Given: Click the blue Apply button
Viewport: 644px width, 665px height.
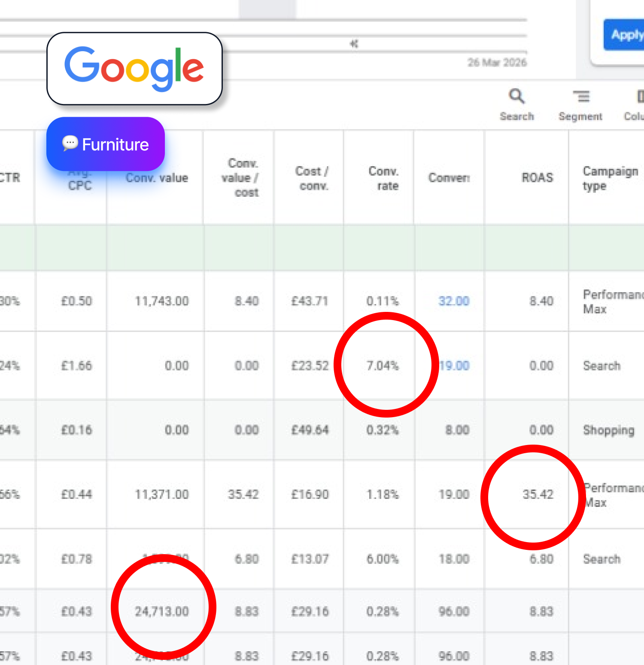Looking at the screenshot, I should [625, 35].
